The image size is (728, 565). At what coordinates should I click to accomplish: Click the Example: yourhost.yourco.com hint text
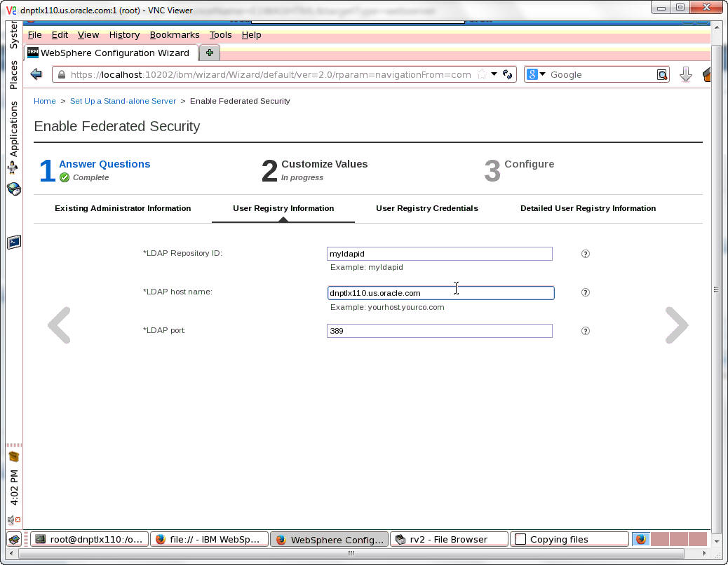pyautogui.click(x=387, y=307)
